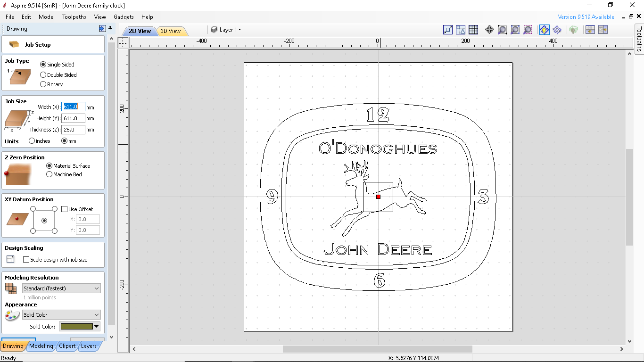Switch to the 3D View tab
Image resolution: width=644 pixels, height=362 pixels.
[172, 30]
